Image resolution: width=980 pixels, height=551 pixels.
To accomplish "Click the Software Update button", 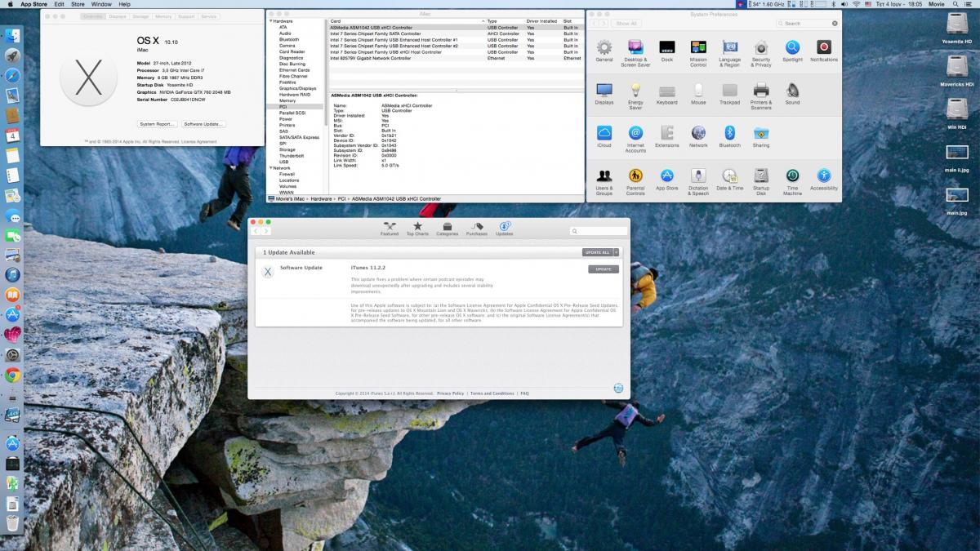I will pos(203,124).
